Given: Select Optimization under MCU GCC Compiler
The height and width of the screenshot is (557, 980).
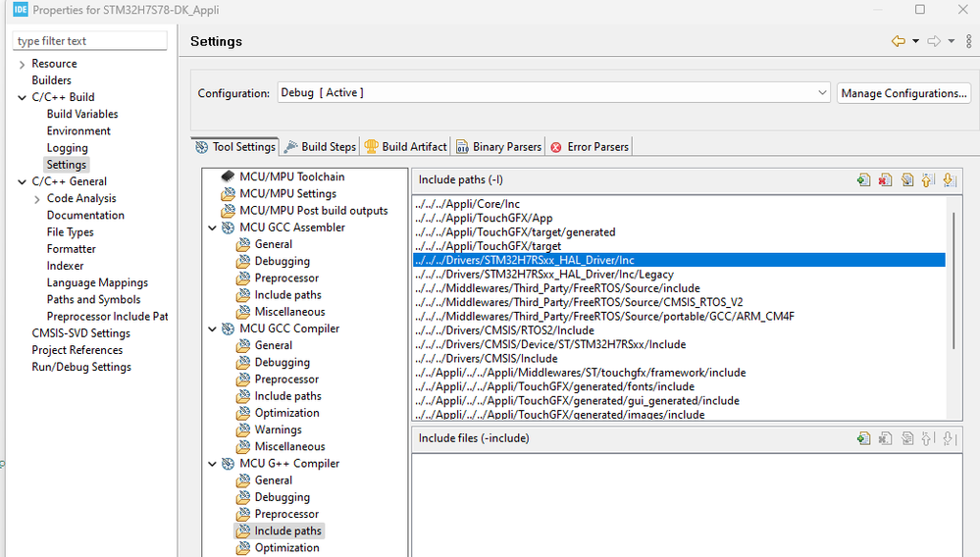Looking at the screenshot, I should (x=286, y=413).
